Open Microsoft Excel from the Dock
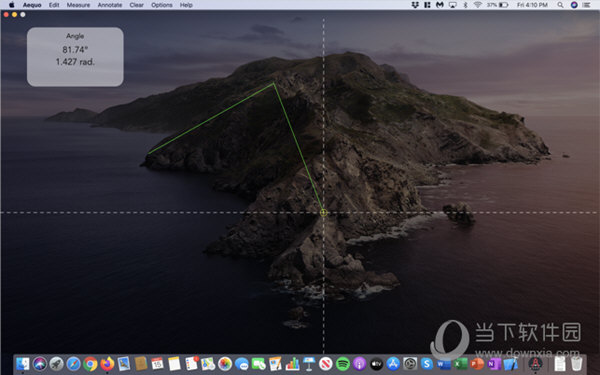The image size is (600, 375). tap(460, 364)
